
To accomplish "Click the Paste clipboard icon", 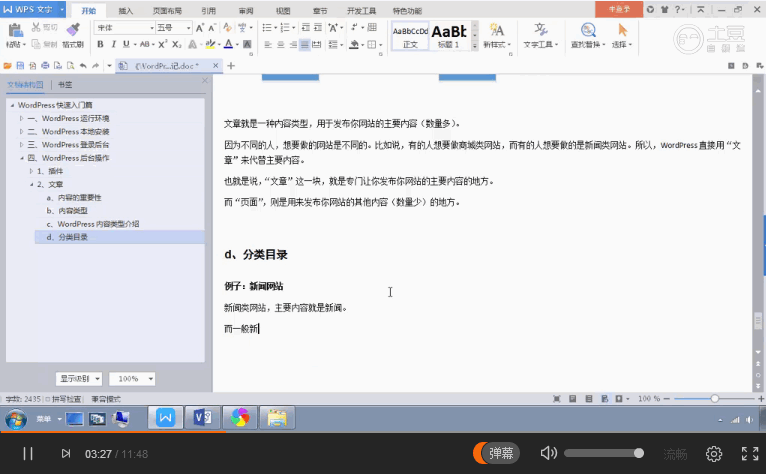I will coord(15,30).
